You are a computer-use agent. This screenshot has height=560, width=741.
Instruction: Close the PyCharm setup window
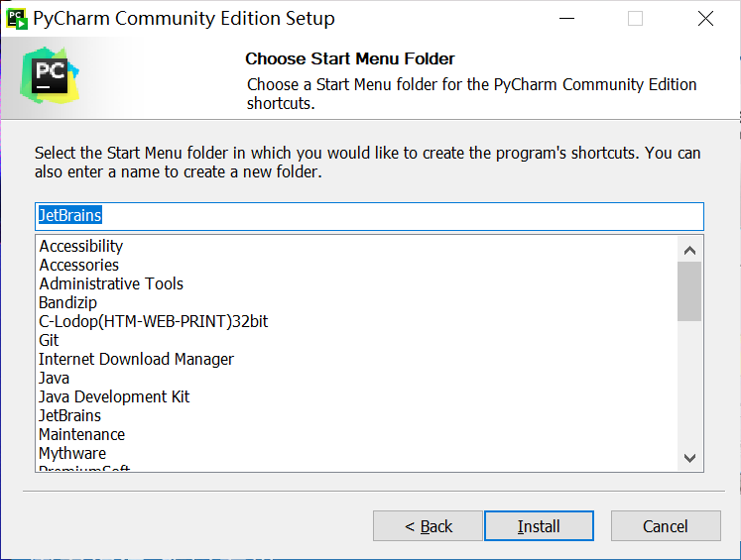[705, 19]
